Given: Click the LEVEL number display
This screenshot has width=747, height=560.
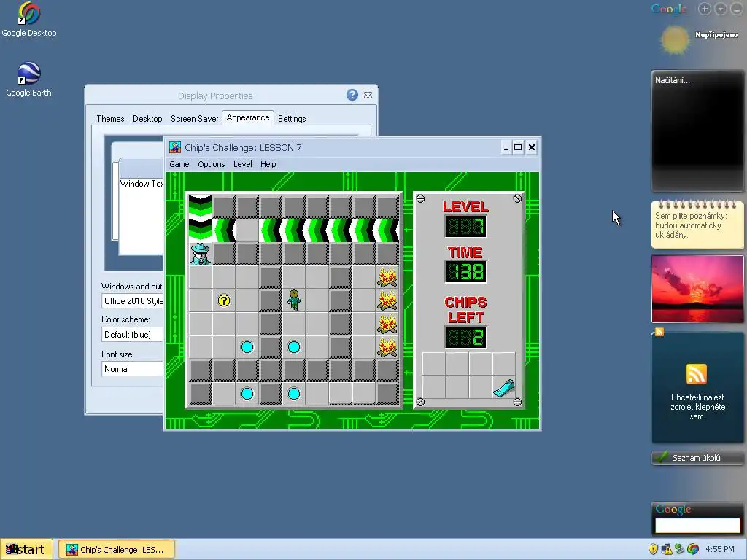Looking at the screenshot, I should pyautogui.click(x=465, y=226).
